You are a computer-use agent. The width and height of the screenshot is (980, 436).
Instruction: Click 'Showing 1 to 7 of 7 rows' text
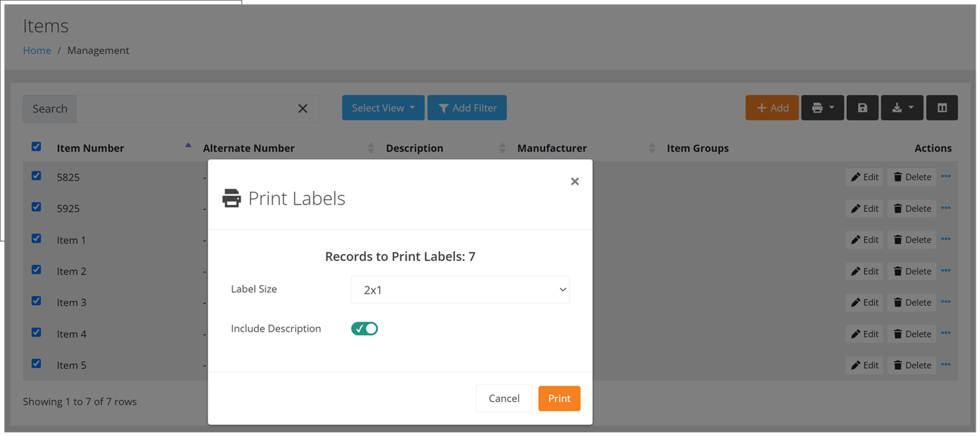pyautogui.click(x=80, y=402)
